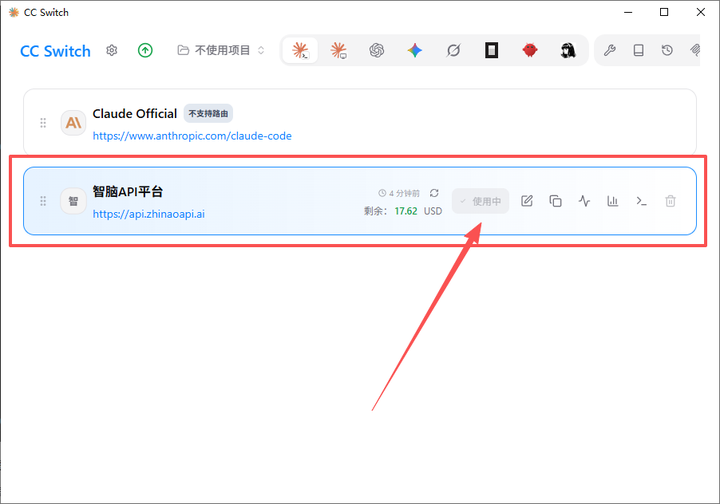The width and height of the screenshot is (720, 504).
Task: Grab drag handle of Claude Official card
Action: [43, 123]
